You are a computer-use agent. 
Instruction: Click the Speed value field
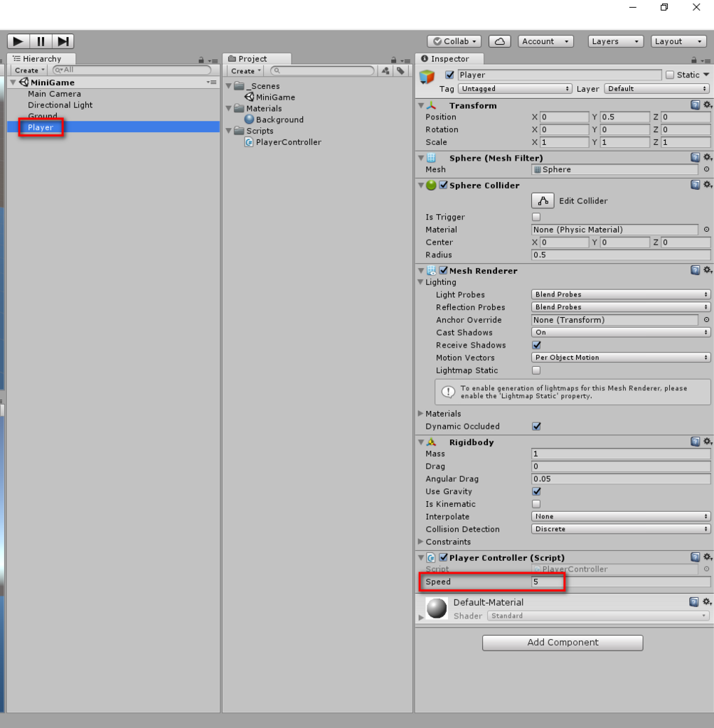coord(621,582)
